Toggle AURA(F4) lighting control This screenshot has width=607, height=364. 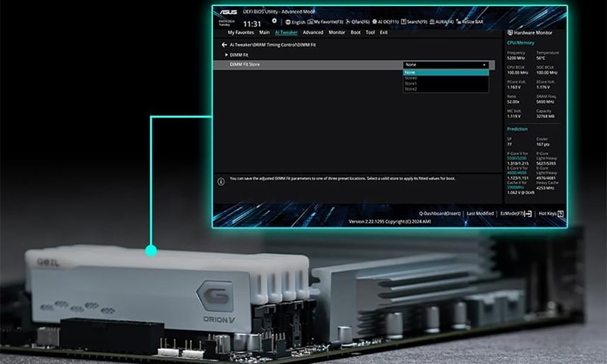point(442,22)
